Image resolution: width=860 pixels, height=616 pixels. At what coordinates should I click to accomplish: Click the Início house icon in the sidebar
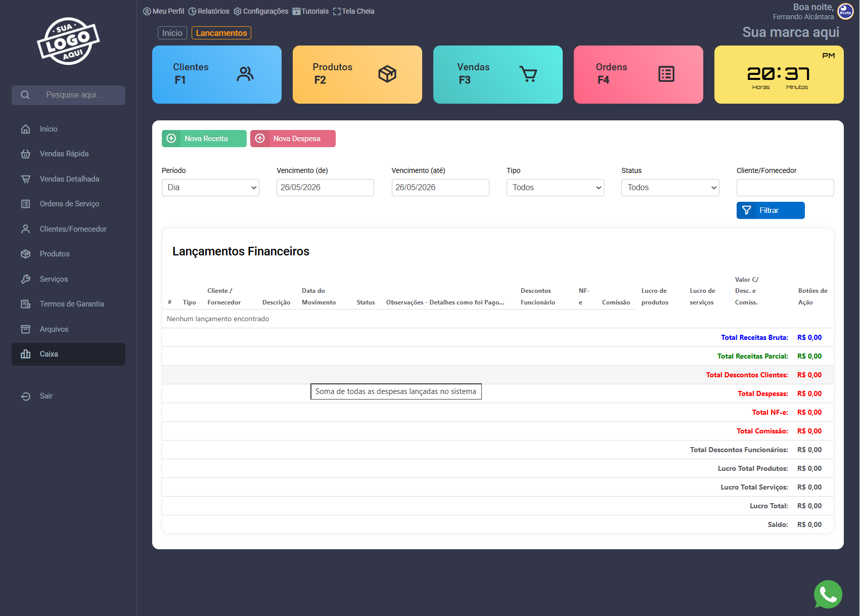[x=26, y=129]
